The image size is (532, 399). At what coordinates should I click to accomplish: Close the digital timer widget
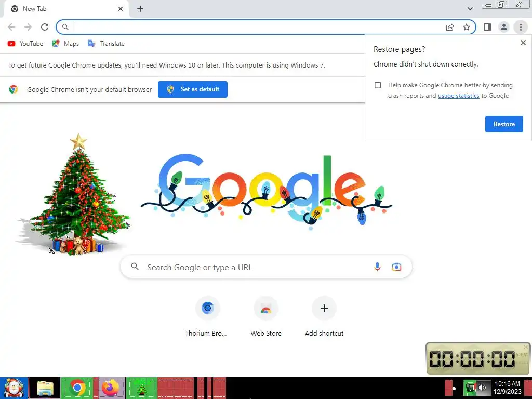(526, 347)
